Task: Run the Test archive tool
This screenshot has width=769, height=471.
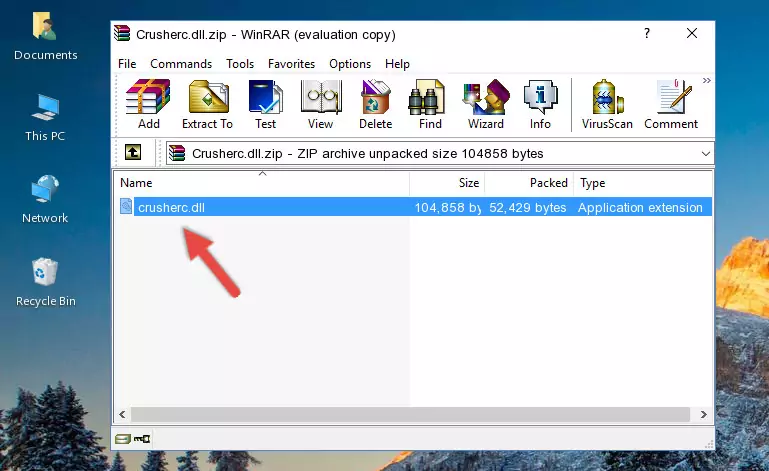Action: point(265,105)
